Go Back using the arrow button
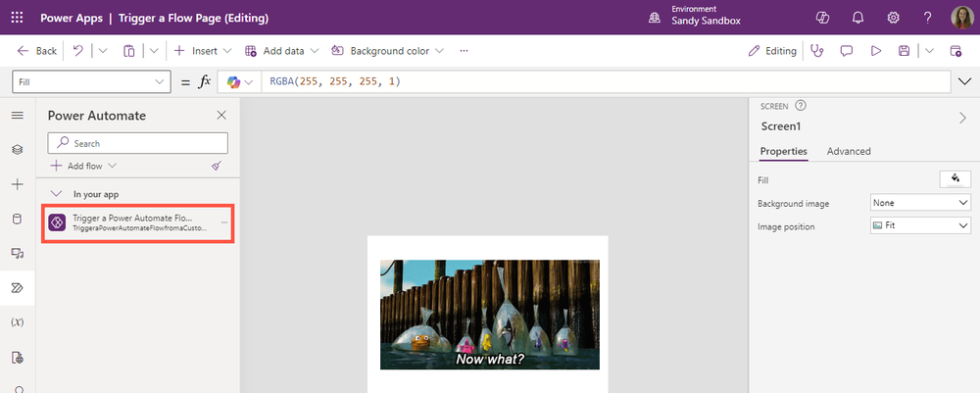 [x=37, y=51]
